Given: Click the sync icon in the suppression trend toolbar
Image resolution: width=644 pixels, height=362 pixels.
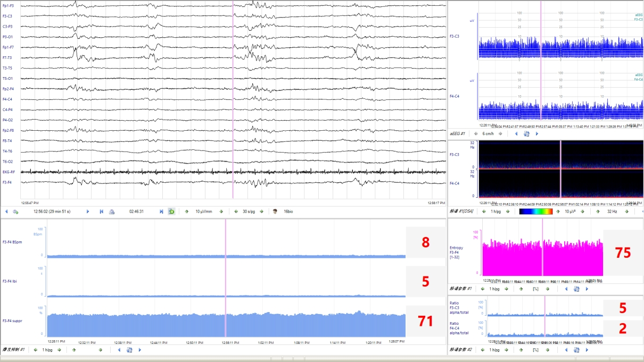Looking at the screenshot, I should tap(129, 350).
